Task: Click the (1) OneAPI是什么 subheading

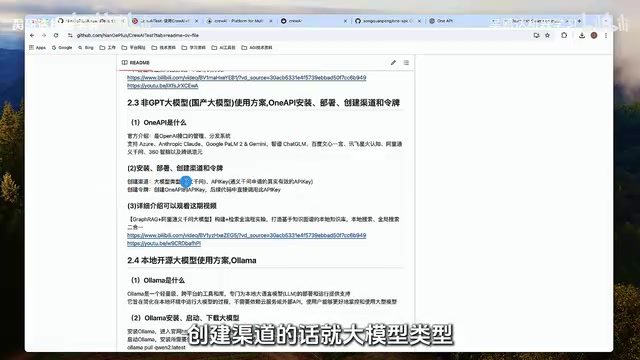Action: pos(159,122)
